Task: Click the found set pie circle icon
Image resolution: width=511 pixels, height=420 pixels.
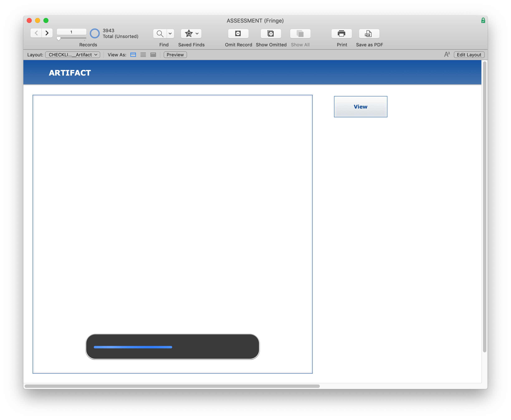Action: [x=95, y=33]
